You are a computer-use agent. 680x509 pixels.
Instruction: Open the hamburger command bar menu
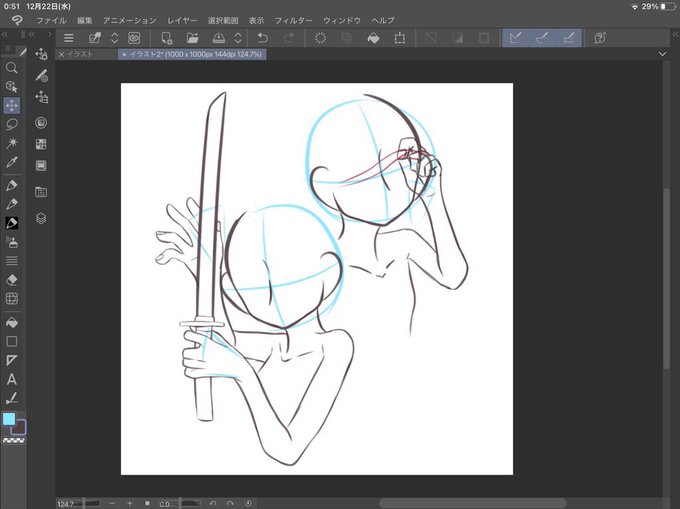point(69,38)
